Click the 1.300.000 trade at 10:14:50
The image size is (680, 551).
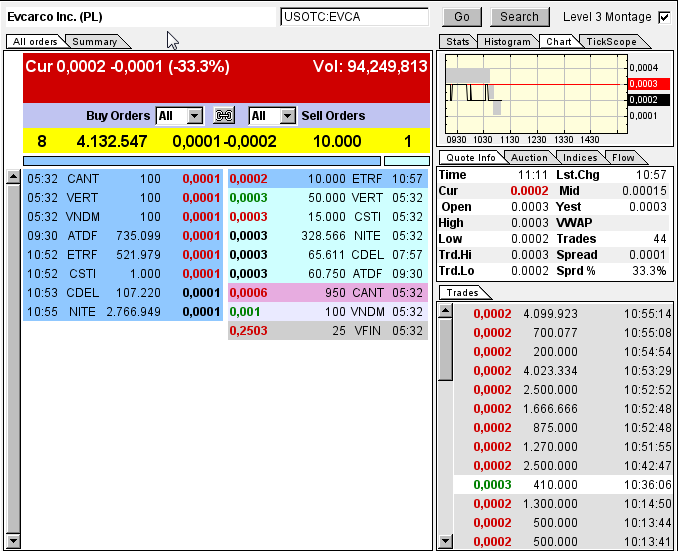pos(563,504)
